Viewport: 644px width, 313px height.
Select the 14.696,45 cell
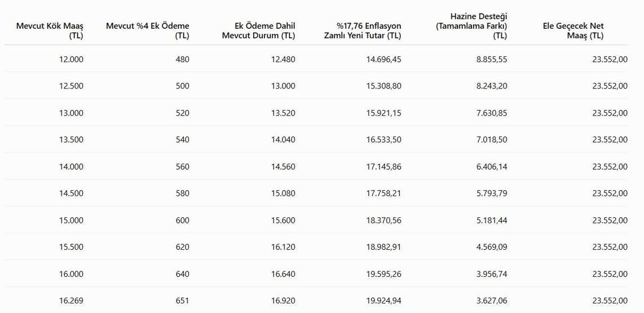(x=383, y=59)
